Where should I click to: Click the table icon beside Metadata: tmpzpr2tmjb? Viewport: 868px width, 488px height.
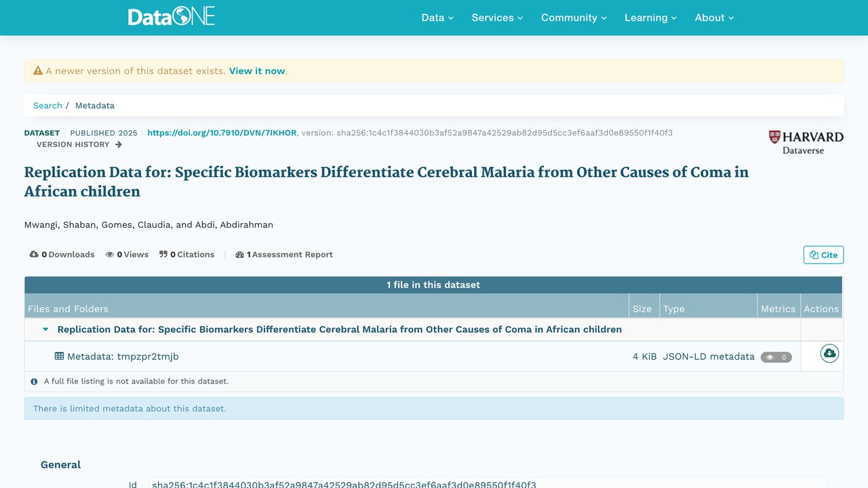point(60,357)
